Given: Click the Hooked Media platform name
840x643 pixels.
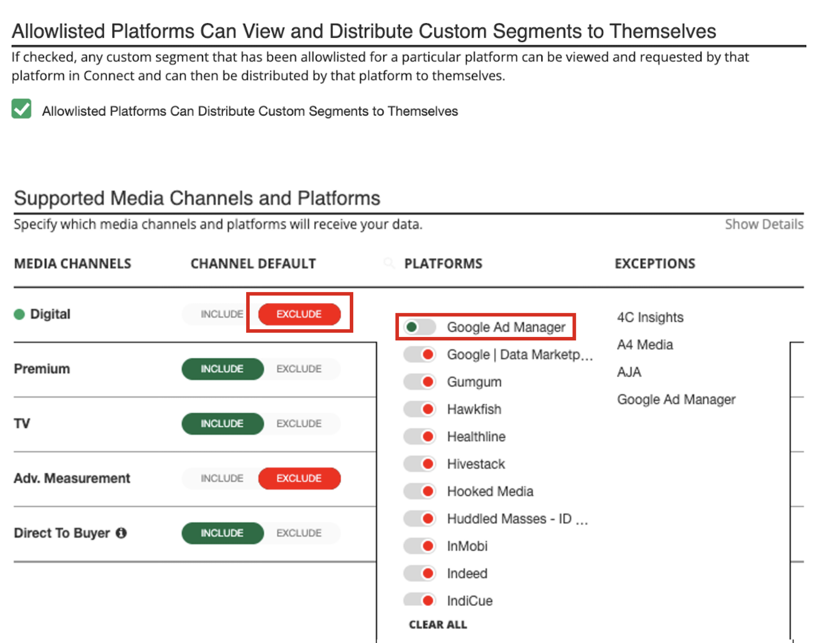Looking at the screenshot, I should [x=490, y=491].
